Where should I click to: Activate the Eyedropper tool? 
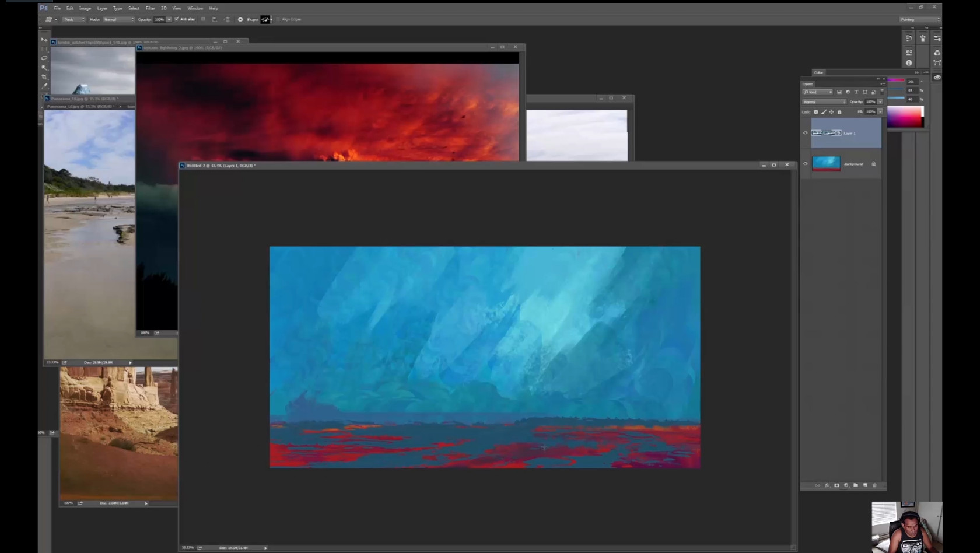pos(44,86)
